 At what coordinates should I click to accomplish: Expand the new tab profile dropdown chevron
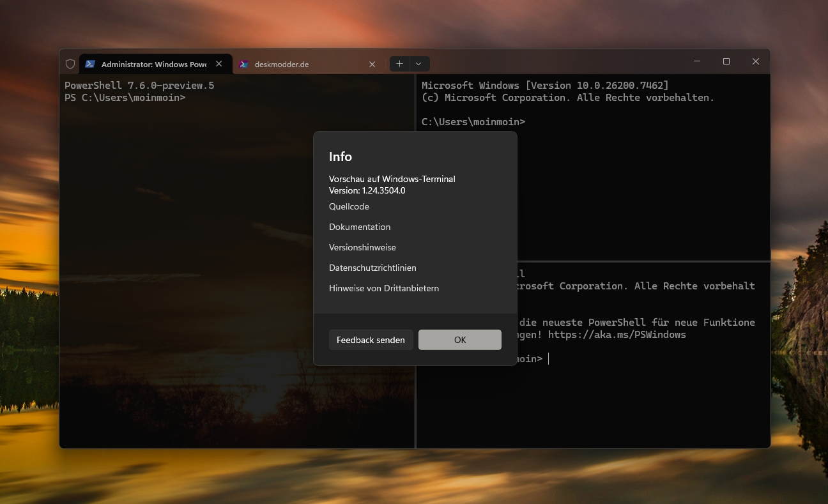point(418,64)
